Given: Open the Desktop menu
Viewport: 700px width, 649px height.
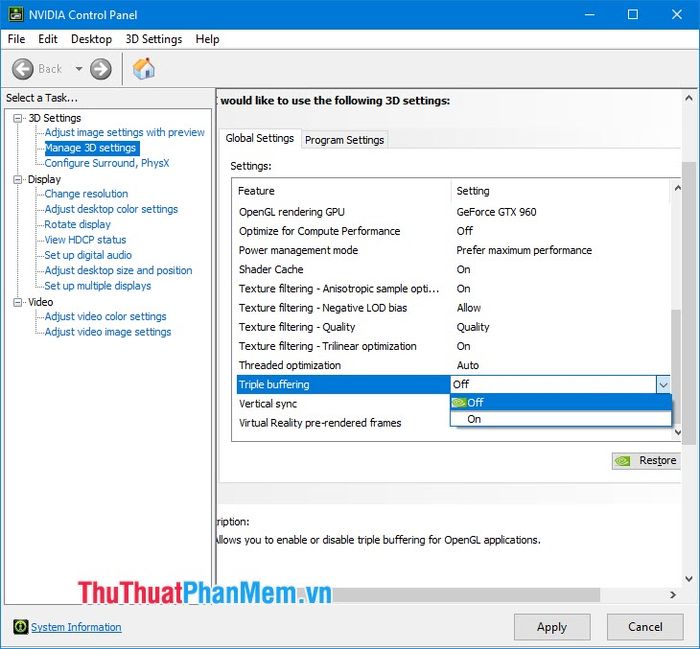Looking at the screenshot, I should tap(92, 39).
